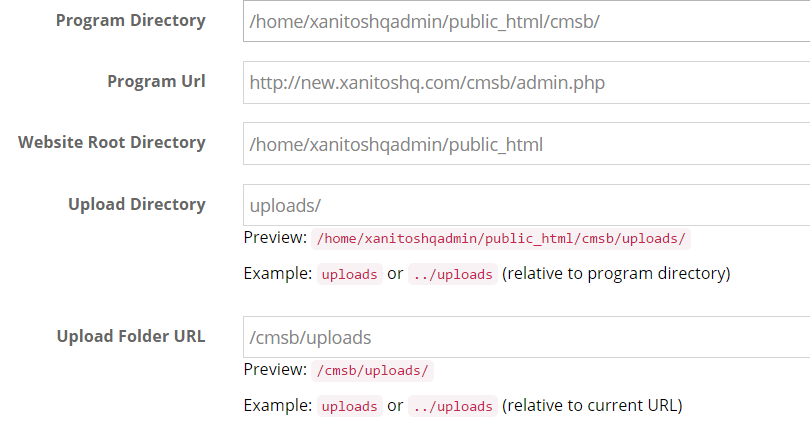Click the 'relative to current URL' note
810x432 pixels.
point(592,406)
